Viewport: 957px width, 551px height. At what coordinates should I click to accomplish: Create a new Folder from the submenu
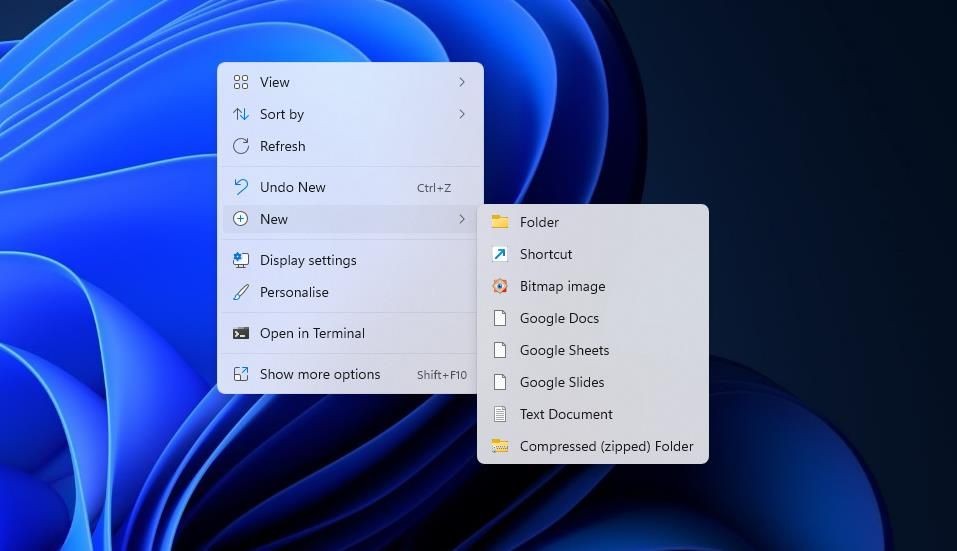point(593,222)
